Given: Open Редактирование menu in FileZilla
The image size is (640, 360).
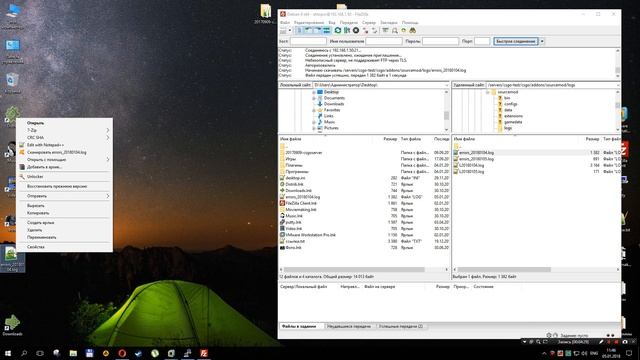Looking at the screenshot, I should coord(309,22).
